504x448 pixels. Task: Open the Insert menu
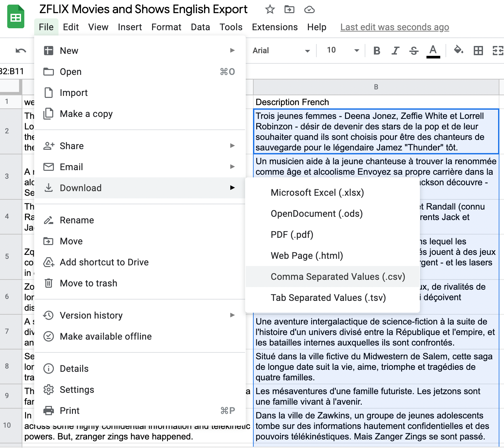[130, 27]
